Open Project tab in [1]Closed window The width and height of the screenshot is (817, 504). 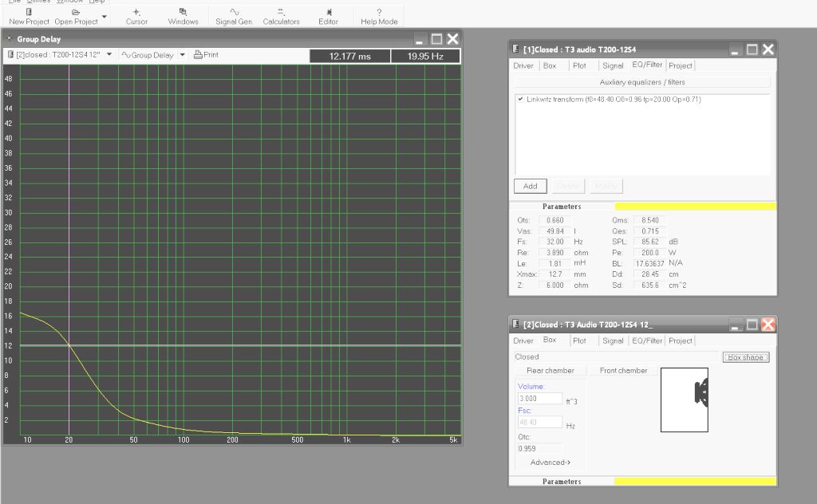(x=681, y=65)
